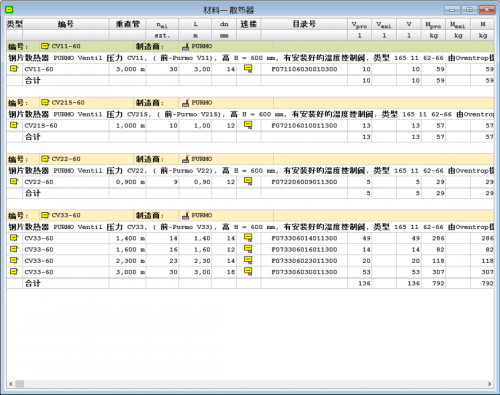Click the 垂直管 column header
Screen dimensions: 500x395
click(127, 24)
